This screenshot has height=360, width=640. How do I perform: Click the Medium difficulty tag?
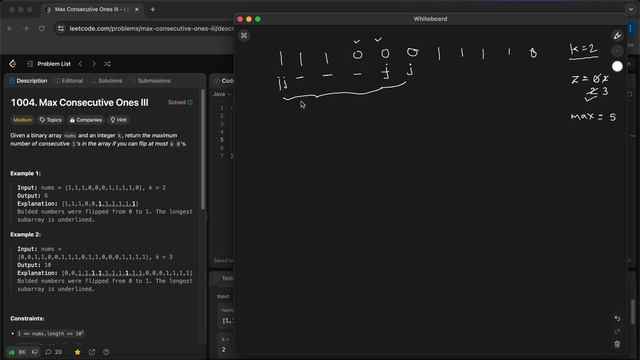22,120
